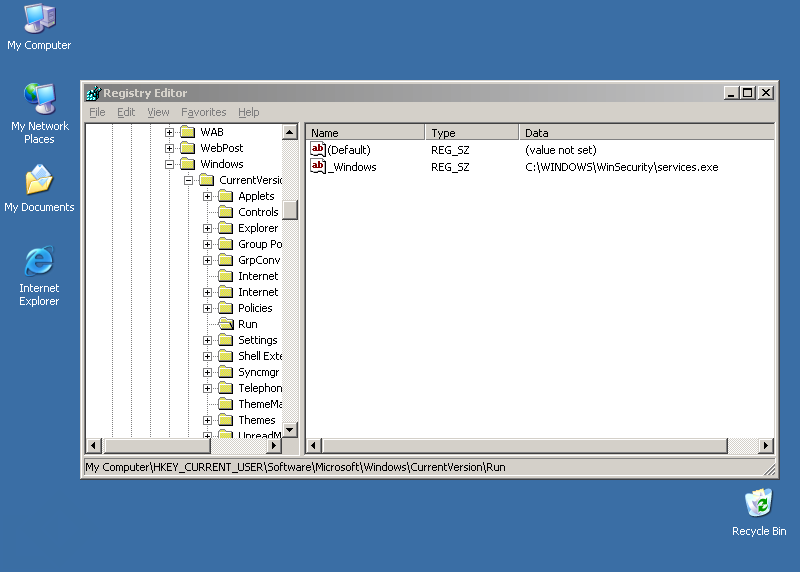Sort values by the Type column header
Screen dimensions: 800x572
(x=472, y=133)
